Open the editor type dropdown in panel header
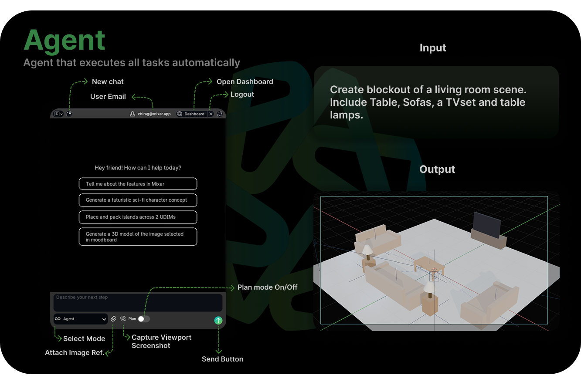Screen dimensions: 581x392 58,114
